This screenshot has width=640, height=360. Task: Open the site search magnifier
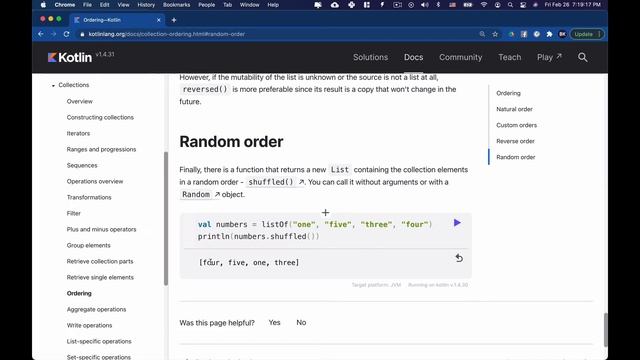tap(582, 58)
